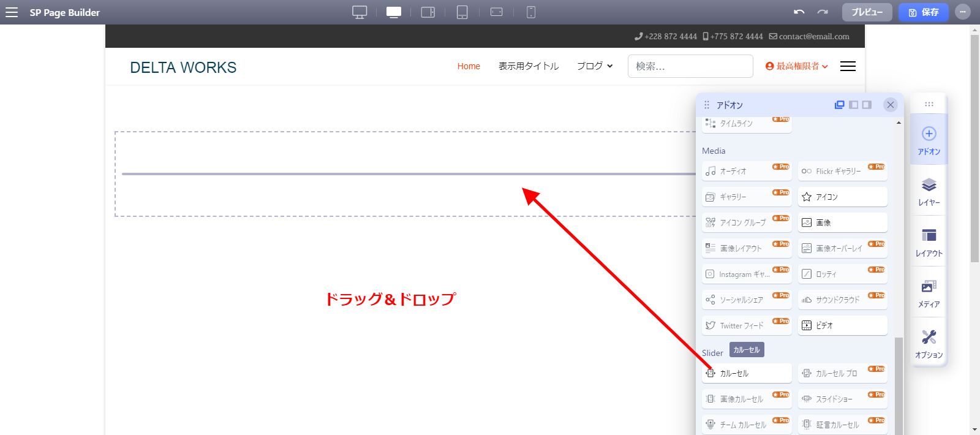The height and width of the screenshot is (435, 980).
Task: Click into the 検索 search field
Action: tap(690, 66)
